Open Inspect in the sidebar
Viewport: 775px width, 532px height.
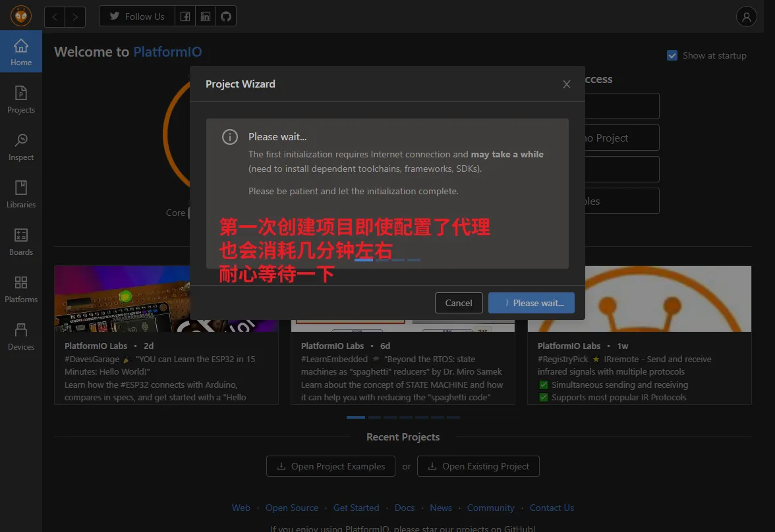(x=21, y=147)
